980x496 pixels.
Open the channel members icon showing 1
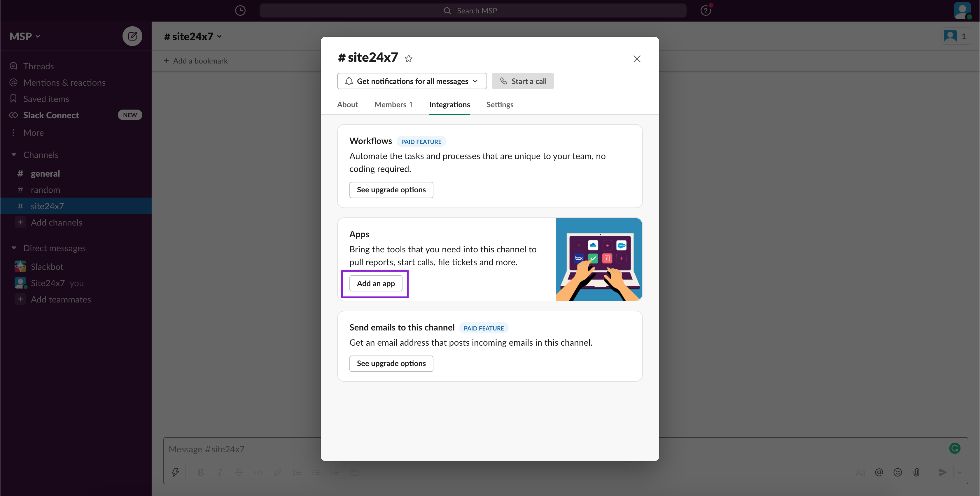[956, 36]
